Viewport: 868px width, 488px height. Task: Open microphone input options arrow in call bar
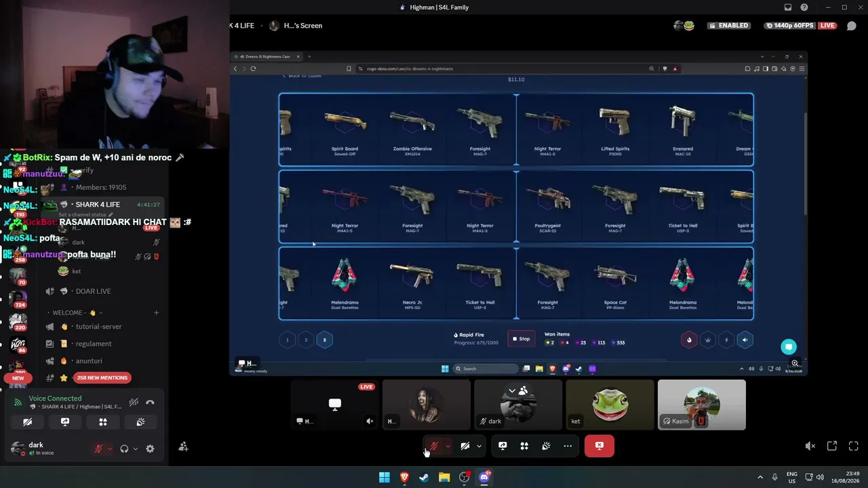(448, 446)
